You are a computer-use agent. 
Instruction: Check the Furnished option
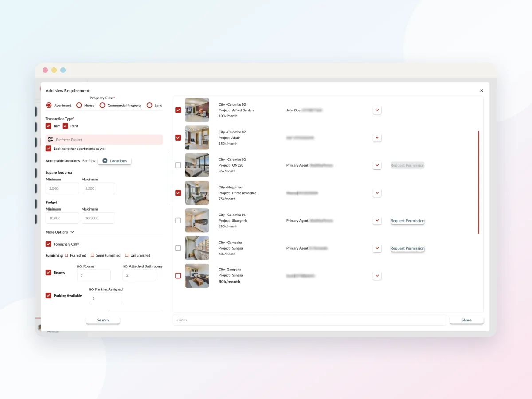pyautogui.click(x=66, y=255)
